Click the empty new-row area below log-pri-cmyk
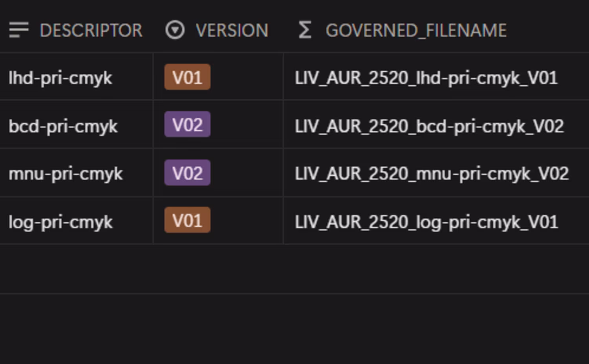This screenshot has height=364, width=589. pyautogui.click(x=294, y=269)
